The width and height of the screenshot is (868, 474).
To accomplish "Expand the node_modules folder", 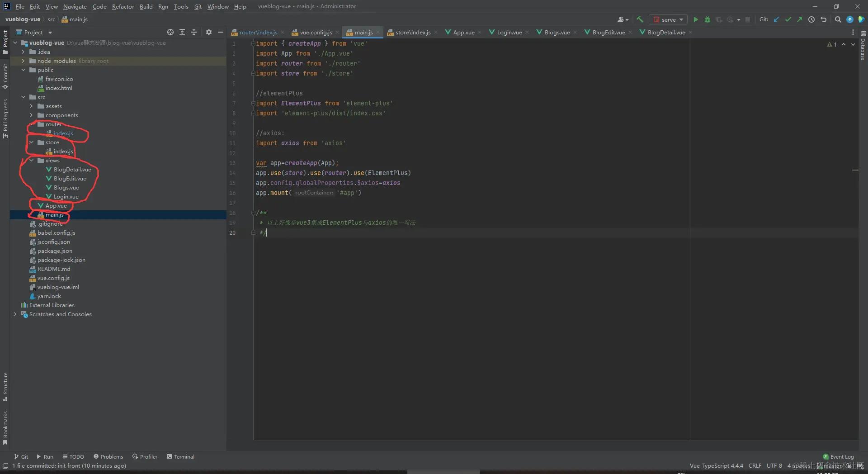I will coord(24,61).
